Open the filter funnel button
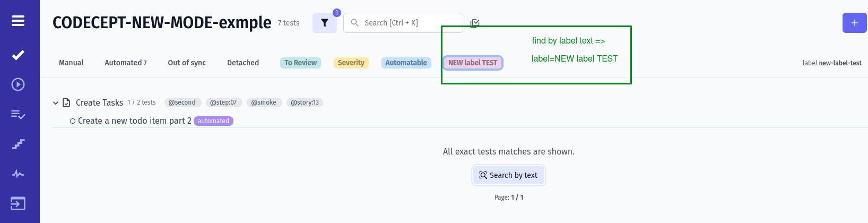Viewport: 868px width, 223px height. (324, 23)
